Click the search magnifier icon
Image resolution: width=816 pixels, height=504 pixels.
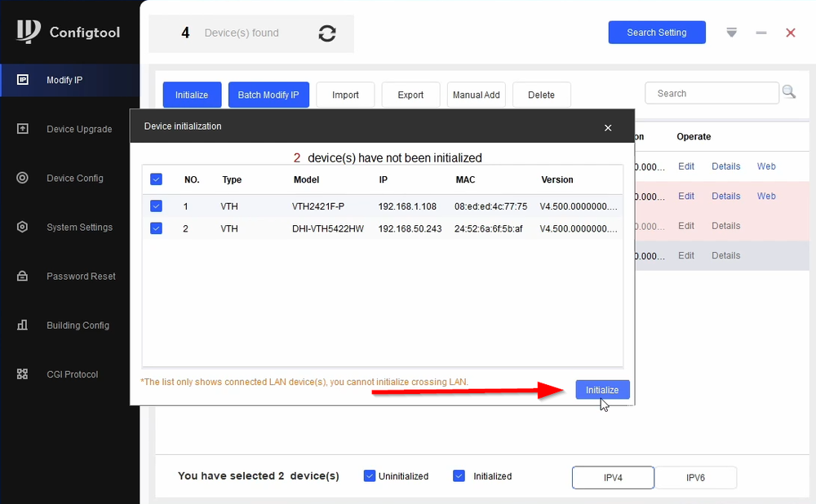pyautogui.click(x=788, y=92)
